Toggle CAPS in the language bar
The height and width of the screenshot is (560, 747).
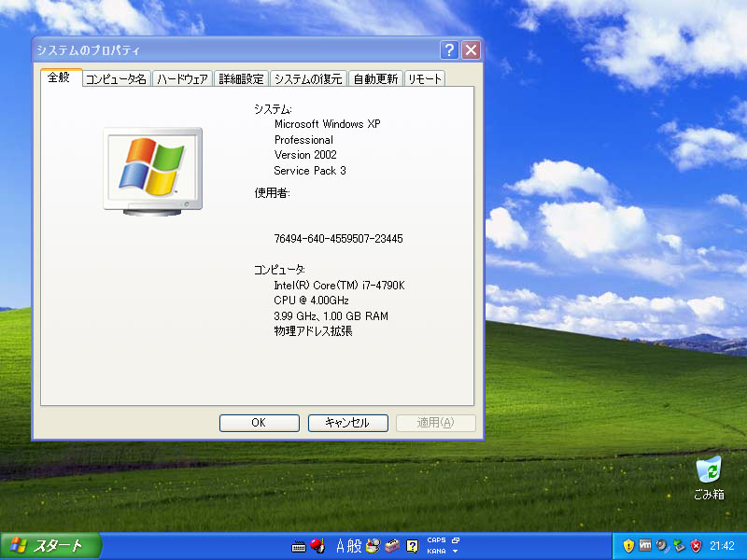[x=436, y=540]
